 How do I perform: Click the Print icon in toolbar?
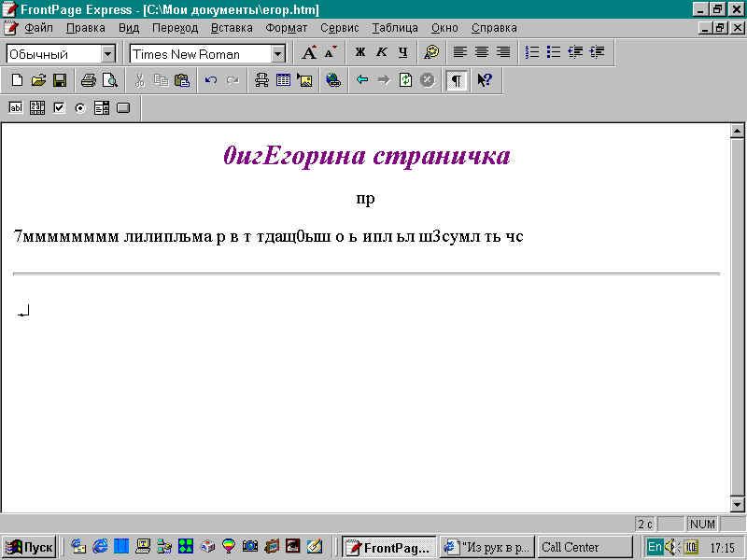pos(88,80)
